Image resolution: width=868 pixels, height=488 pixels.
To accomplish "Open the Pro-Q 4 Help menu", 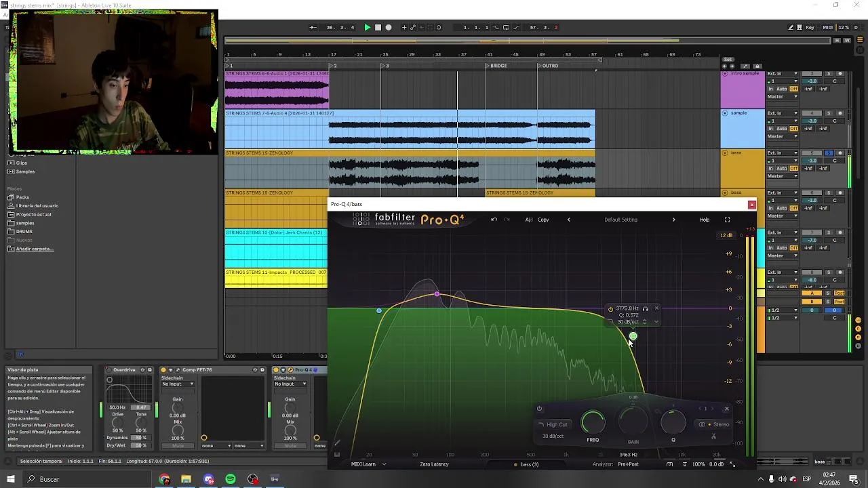I will [x=705, y=220].
